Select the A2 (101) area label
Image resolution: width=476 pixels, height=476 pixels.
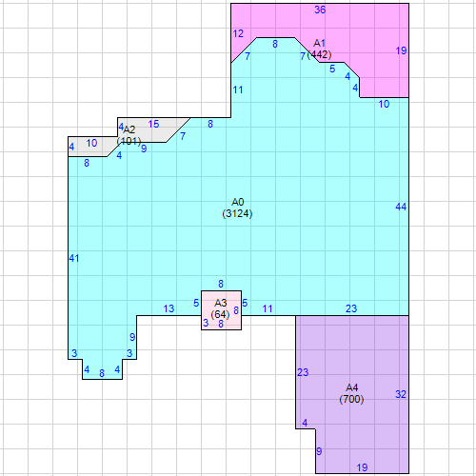[x=129, y=135]
